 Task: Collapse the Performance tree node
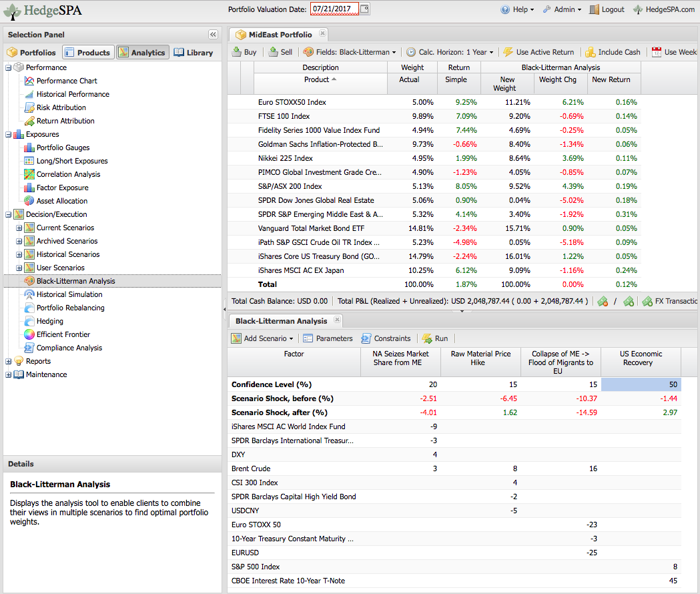pyautogui.click(x=9, y=68)
